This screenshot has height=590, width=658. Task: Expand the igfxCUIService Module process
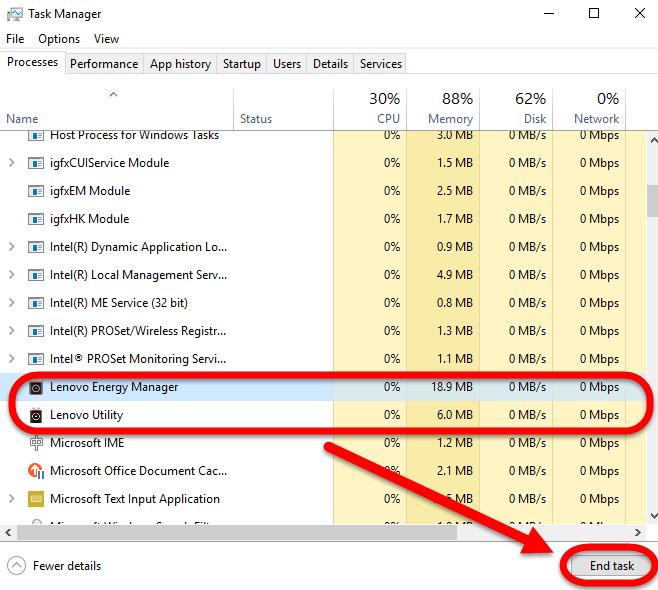click(x=12, y=163)
